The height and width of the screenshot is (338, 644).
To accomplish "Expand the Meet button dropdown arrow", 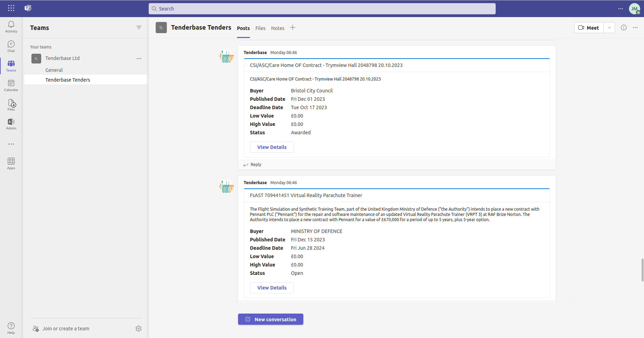I will pyautogui.click(x=609, y=27).
